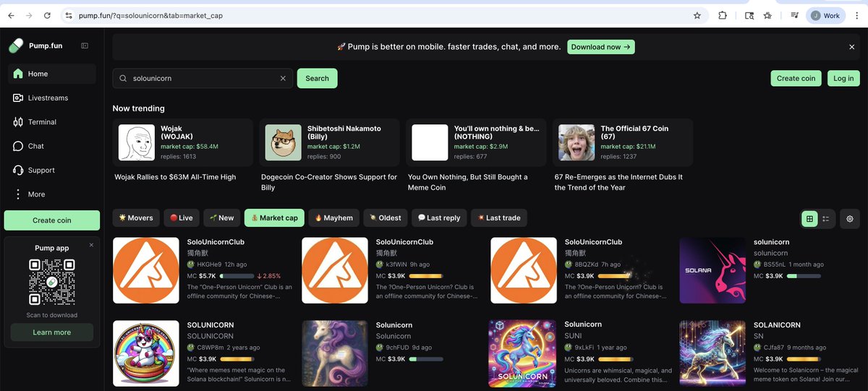View site information icon in address bar
The image size is (868, 391).
(x=69, y=15)
